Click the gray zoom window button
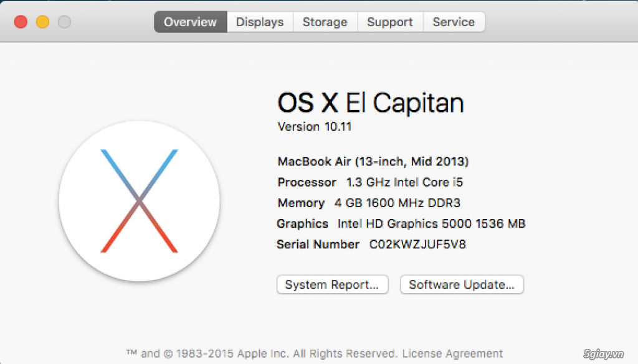Viewport: 638px width, 364px height. [64, 22]
